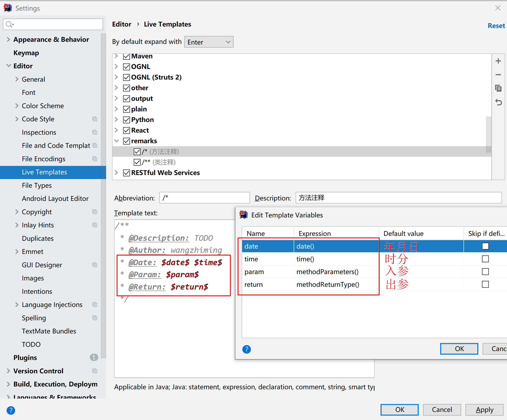Click the project-level icon beside Code Style

click(x=95, y=119)
